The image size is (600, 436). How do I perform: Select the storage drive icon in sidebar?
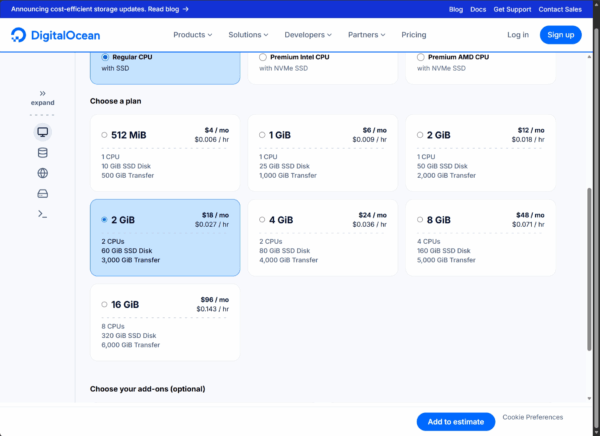point(42,193)
